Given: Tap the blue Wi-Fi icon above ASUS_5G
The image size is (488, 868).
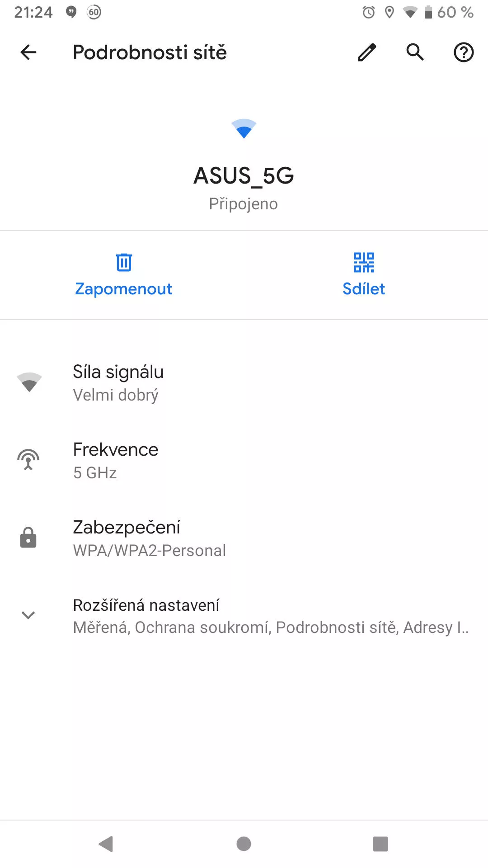Looking at the screenshot, I should (x=244, y=129).
